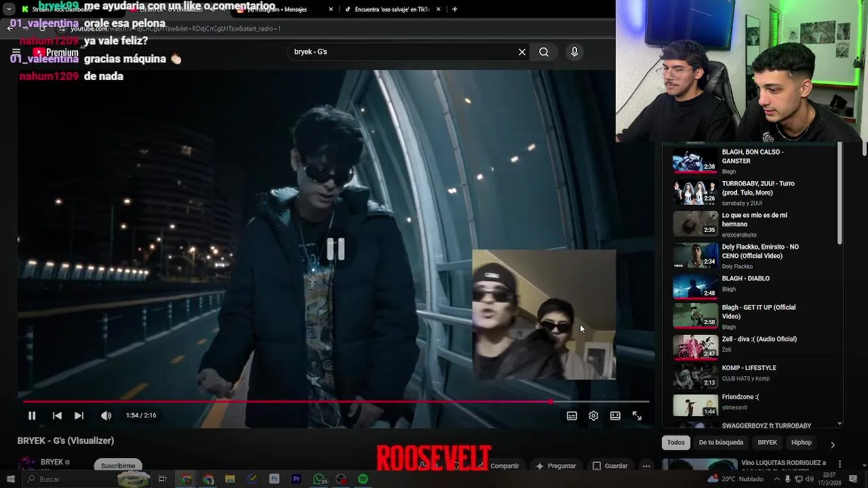Go to the previous video in playlist
The image size is (868, 488).
[x=57, y=415]
